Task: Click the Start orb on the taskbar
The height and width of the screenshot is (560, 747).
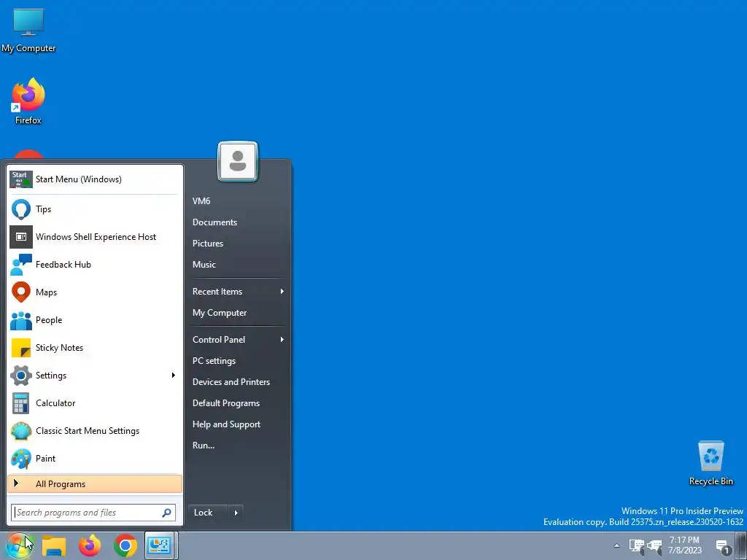Action: tap(18, 545)
